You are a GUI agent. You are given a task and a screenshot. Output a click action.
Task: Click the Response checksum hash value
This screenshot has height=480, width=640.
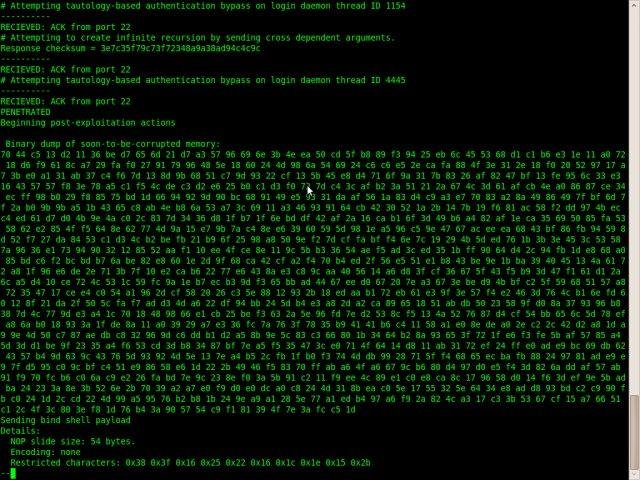coord(180,49)
